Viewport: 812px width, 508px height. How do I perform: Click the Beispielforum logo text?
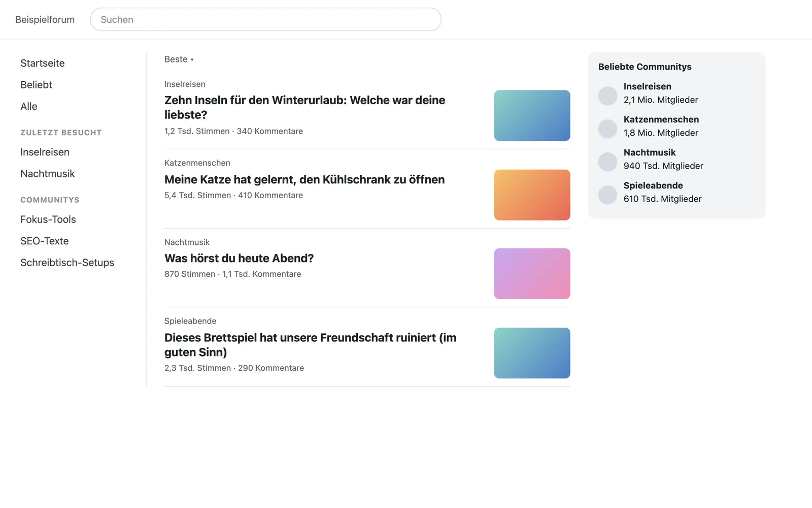tap(45, 19)
